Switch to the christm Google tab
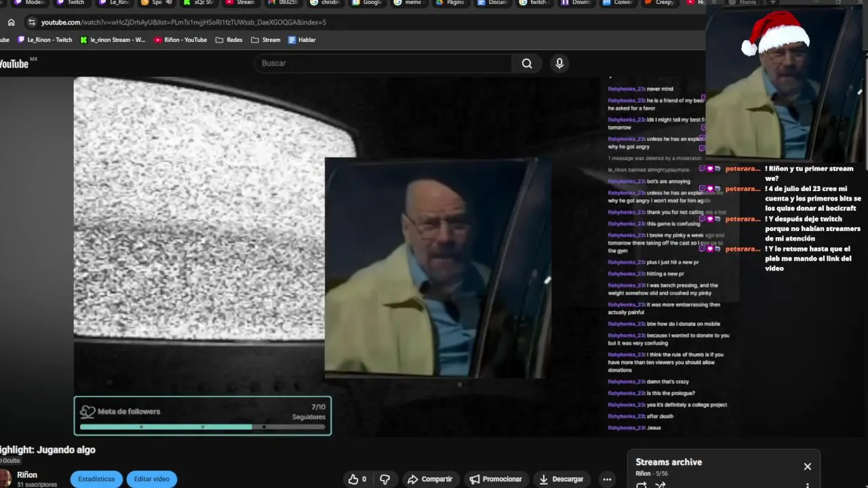 coord(325,3)
